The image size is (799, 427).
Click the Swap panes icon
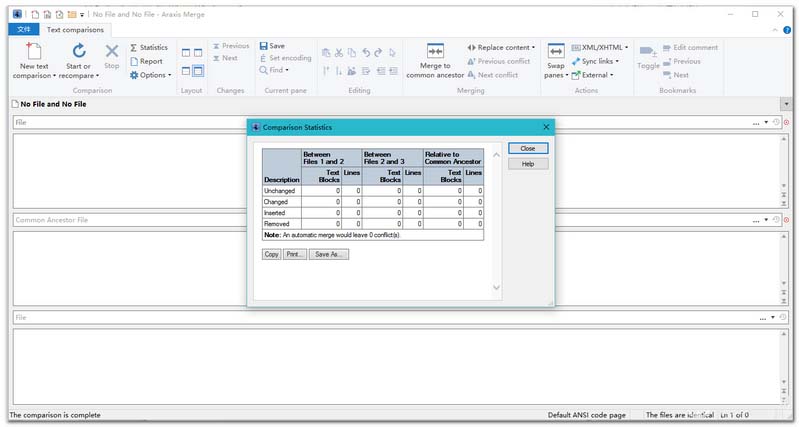tap(556, 51)
